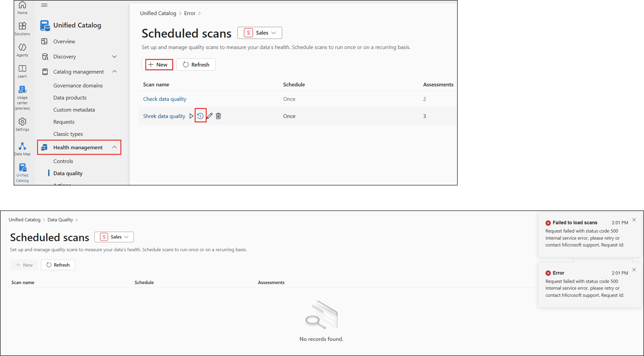
Task: Collapse Health management section
Action: point(114,147)
